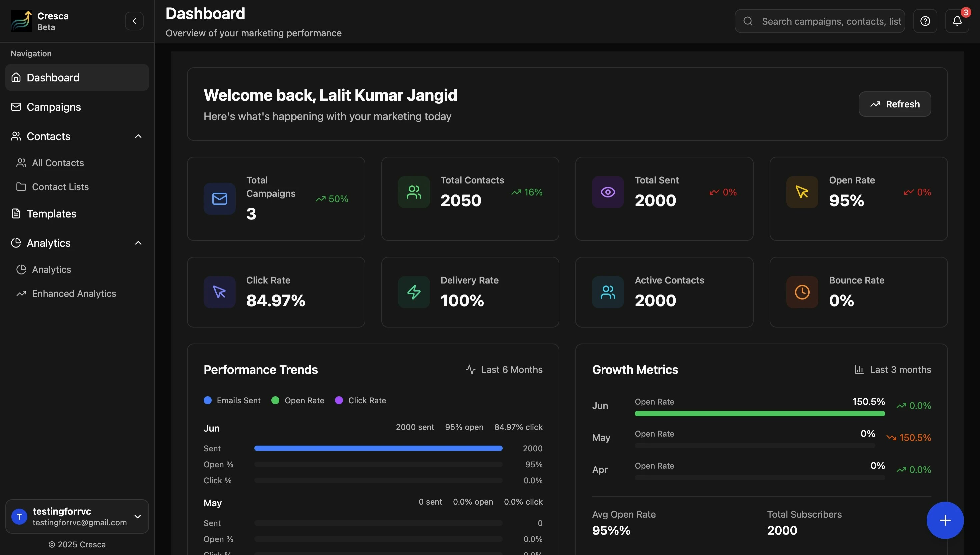Open All Contacts submenu item
This screenshot has height=555, width=980.
point(77,163)
